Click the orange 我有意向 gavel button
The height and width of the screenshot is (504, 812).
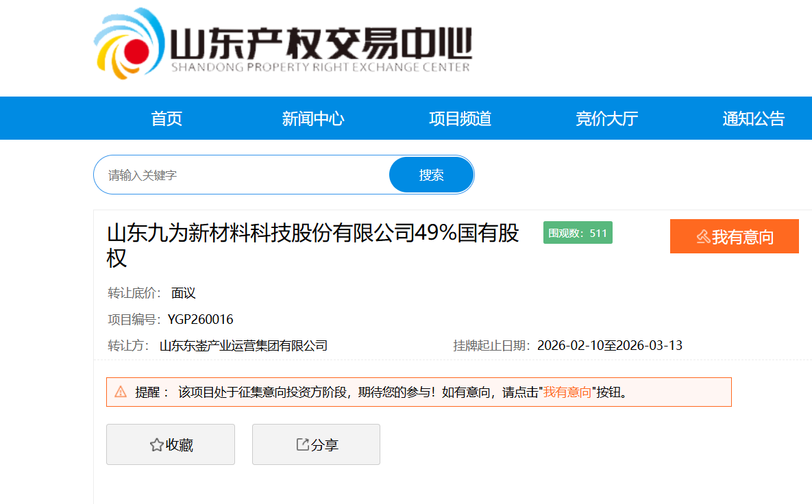pos(734,237)
